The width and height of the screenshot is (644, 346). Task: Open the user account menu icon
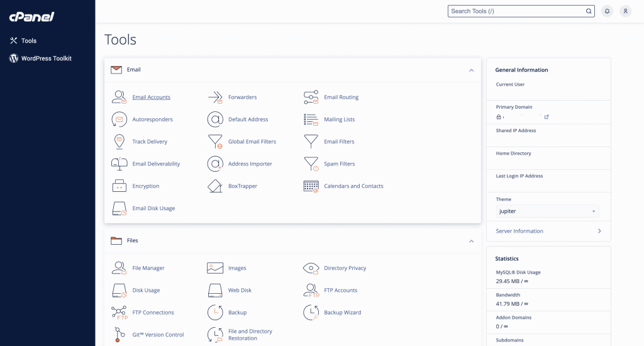click(x=626, y=11)
